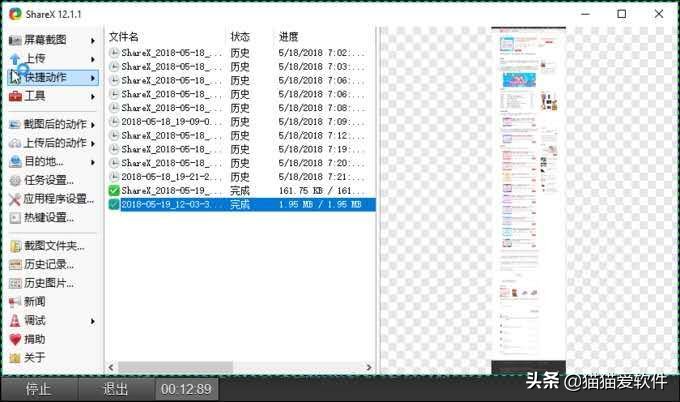Click the 退出 button

pos(115,389)
